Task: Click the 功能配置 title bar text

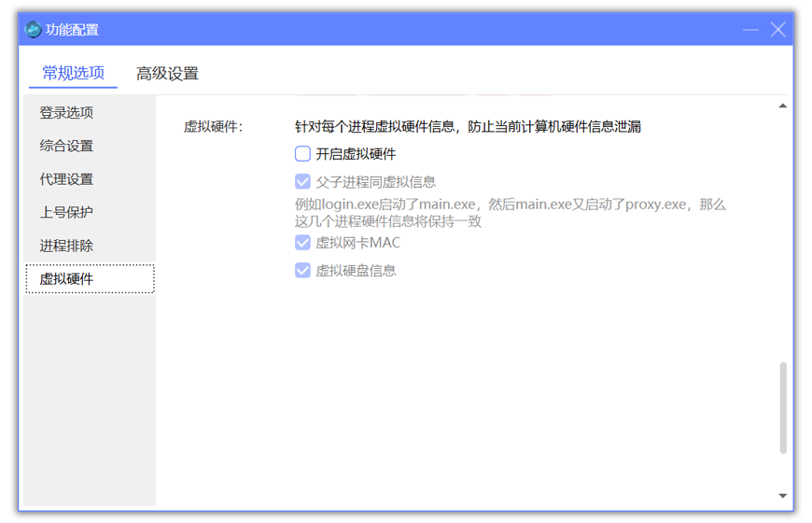Action: point(73,30)
